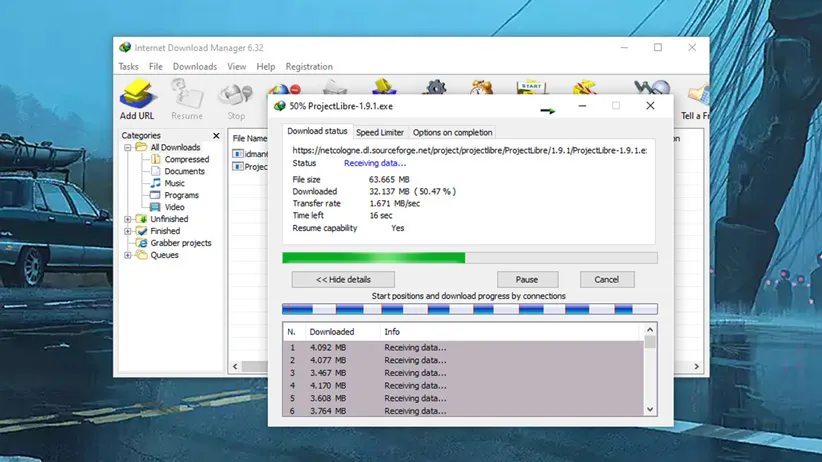Close the Categories panel
The width and height of the screenshot is (822, 462).
click(216, 136)
